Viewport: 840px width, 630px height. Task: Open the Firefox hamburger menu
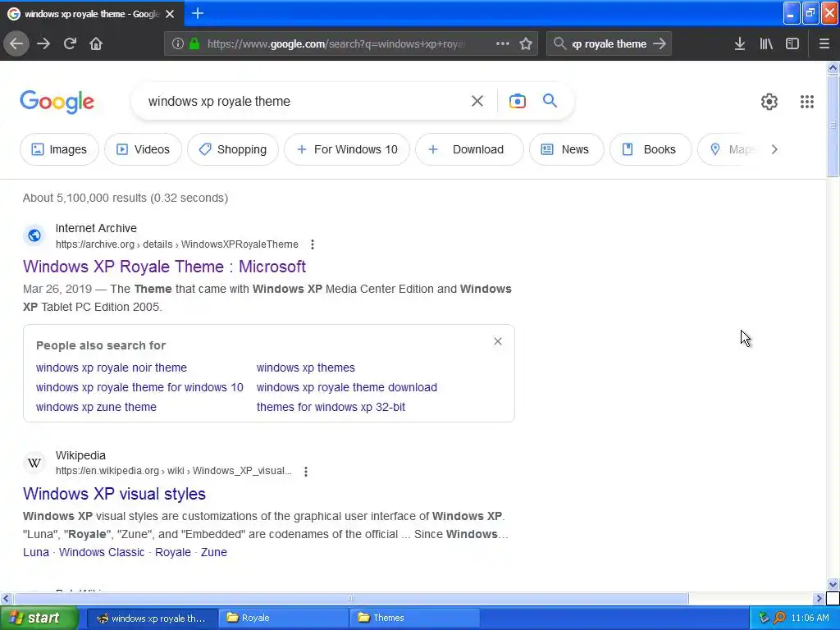[824, 44]
